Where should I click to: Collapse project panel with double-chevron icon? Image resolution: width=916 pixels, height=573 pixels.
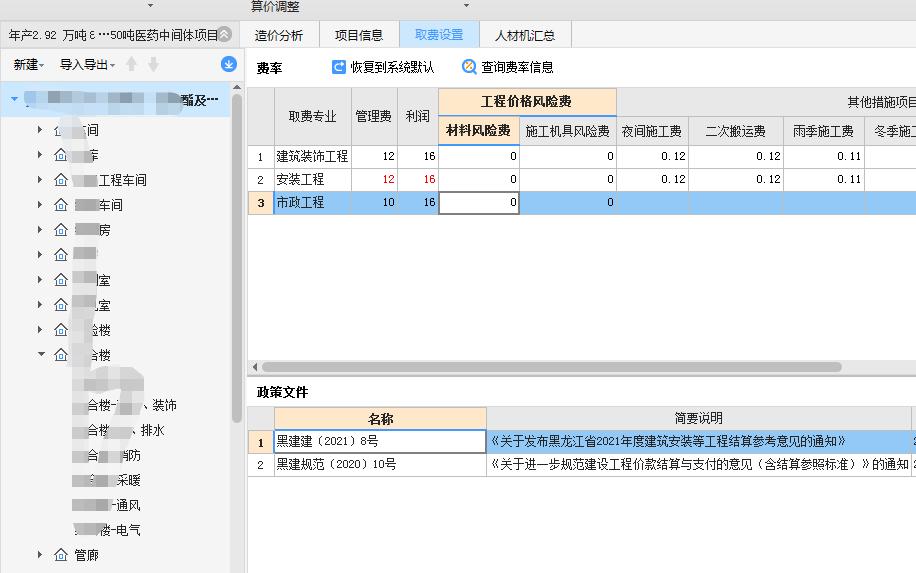(x=224, y=35)
